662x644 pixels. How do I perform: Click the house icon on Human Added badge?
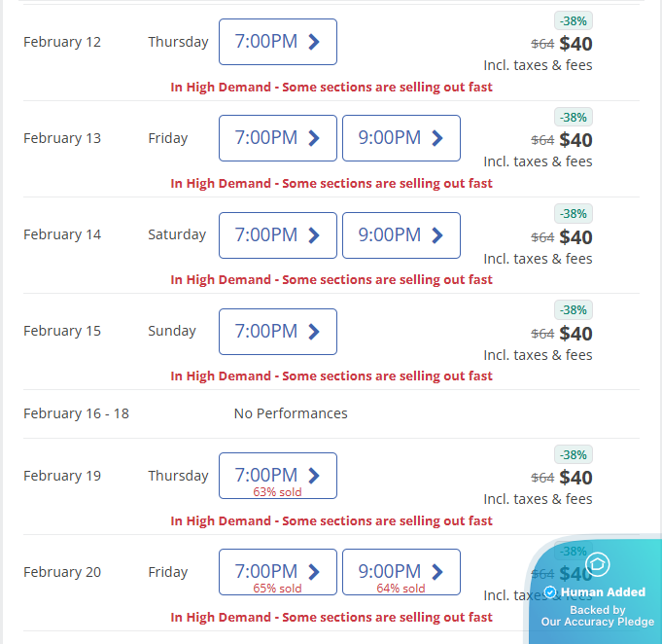[x=599, y=563]
